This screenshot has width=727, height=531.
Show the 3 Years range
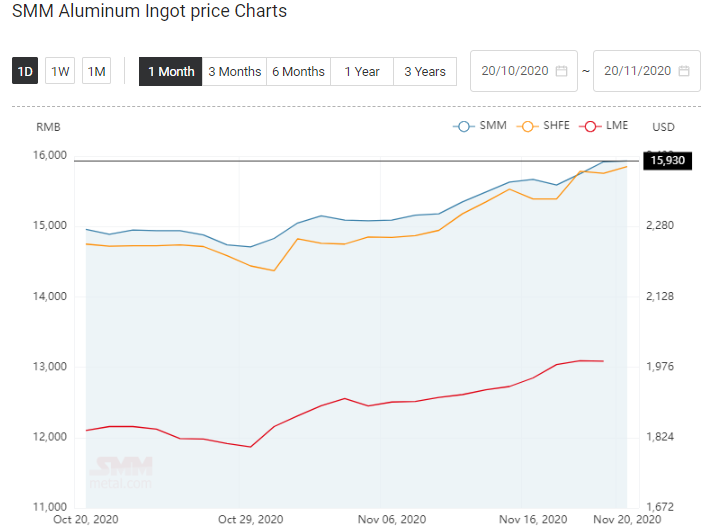(425, 71)
